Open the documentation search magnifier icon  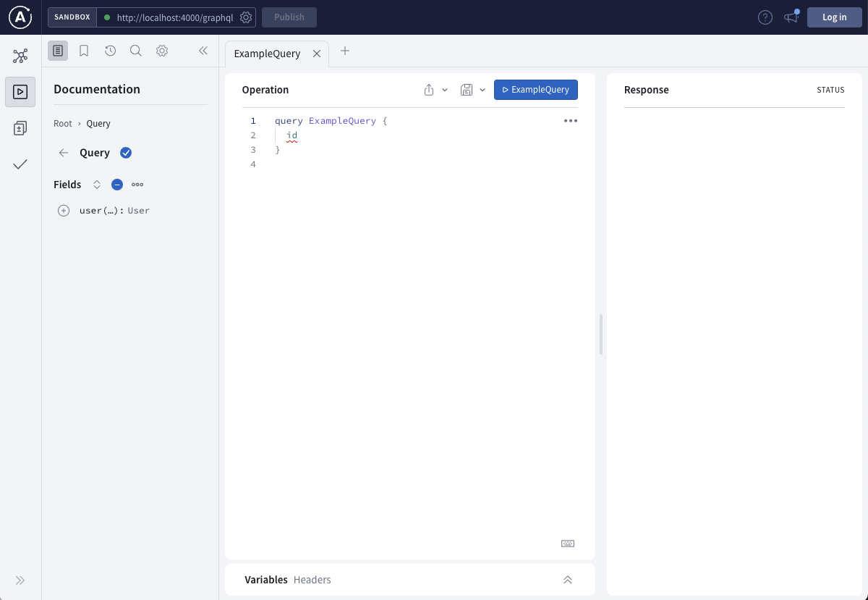tap(135, 51)
